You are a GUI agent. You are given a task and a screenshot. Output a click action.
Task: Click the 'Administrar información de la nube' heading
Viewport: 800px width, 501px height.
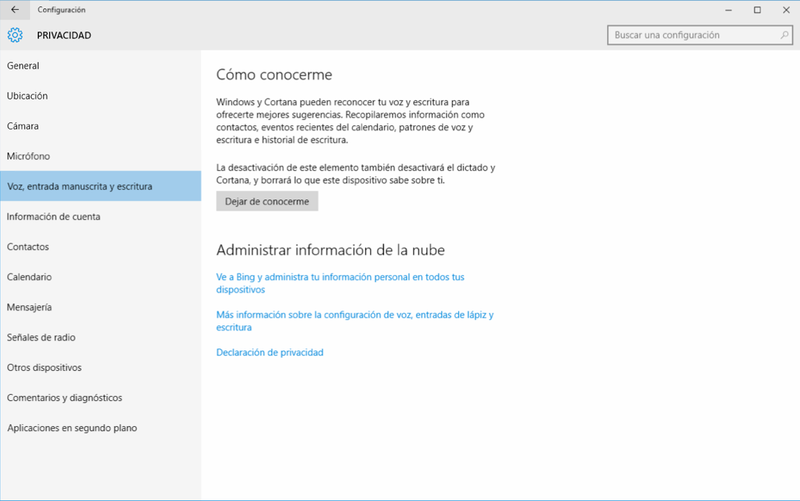(331, 250)
